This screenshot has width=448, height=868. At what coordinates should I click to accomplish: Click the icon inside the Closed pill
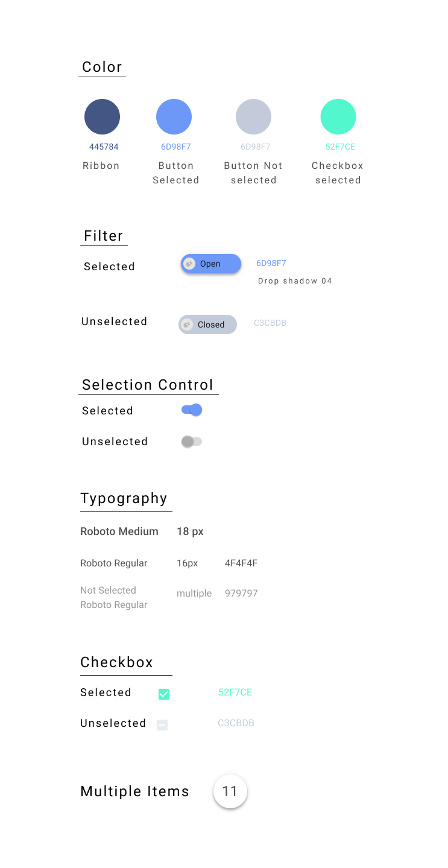187,325
